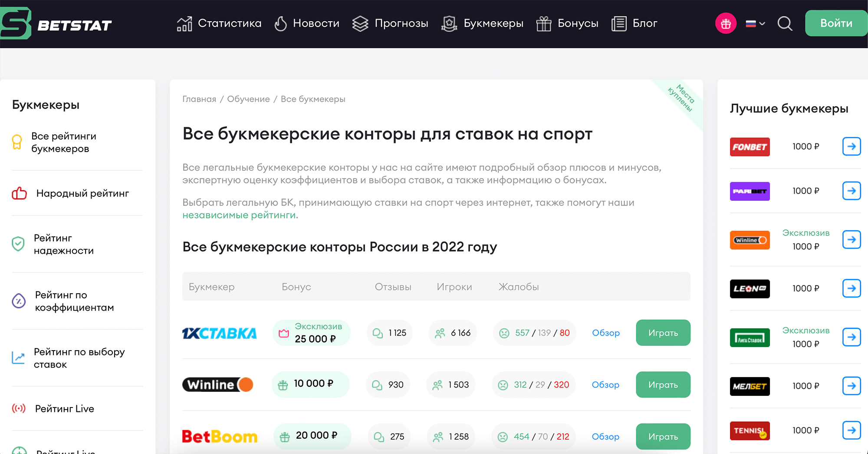Click the Бонус column header
Viewport: 868px width, 454px height.
click(296, 287)
